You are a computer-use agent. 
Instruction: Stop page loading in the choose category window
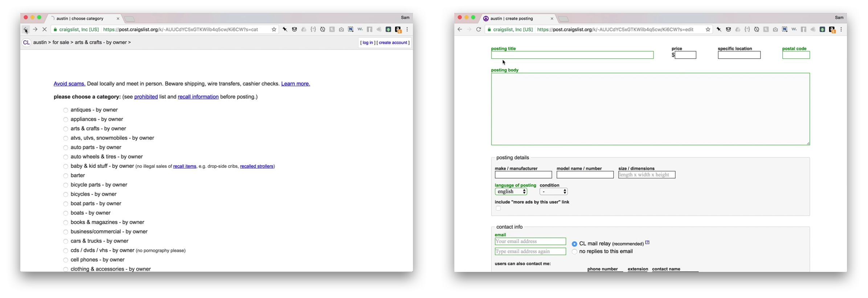(x=45, y=29)
